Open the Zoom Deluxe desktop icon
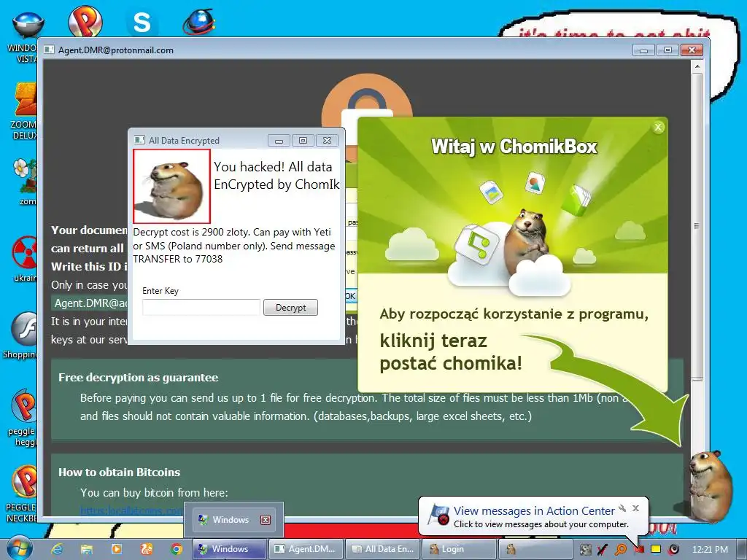 tap(25, 111)
